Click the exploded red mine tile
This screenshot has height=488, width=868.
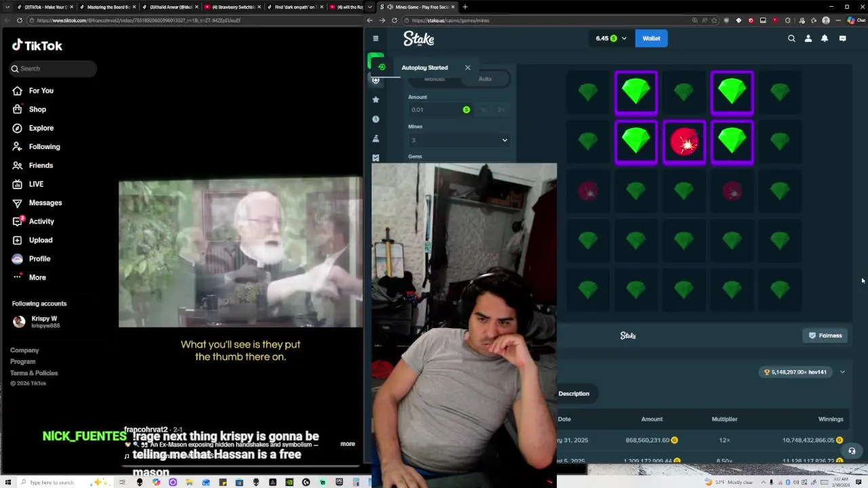click(x=684, y=142)
